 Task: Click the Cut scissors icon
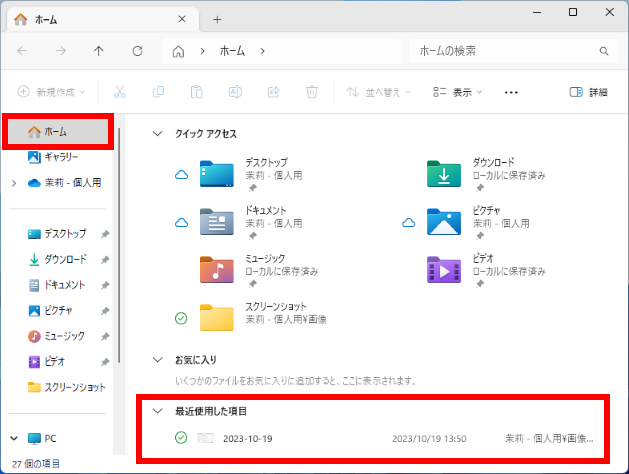tap(120, 92)
